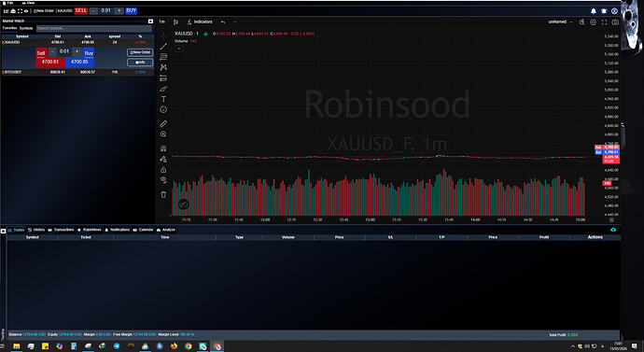Open the Indicators dialog
Image resolution: width=644 pixels, height=352 pixels.
click(x=200, y=21)
